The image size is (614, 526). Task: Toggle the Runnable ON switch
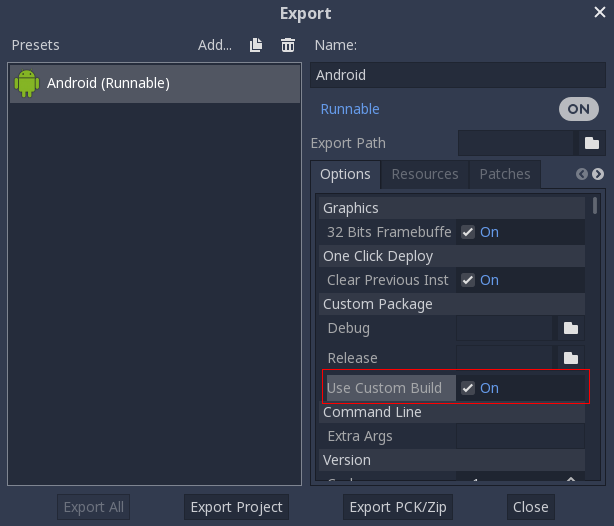click(578, 109)
